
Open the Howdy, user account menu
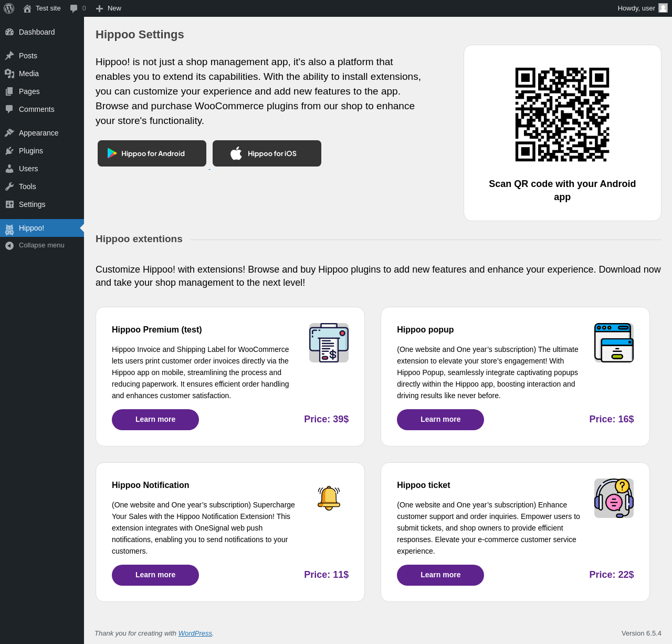click(x=636, y=8)
